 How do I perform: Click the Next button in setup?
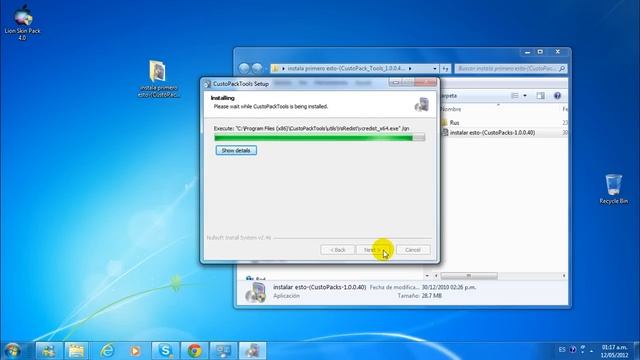(x=374, y=250)
